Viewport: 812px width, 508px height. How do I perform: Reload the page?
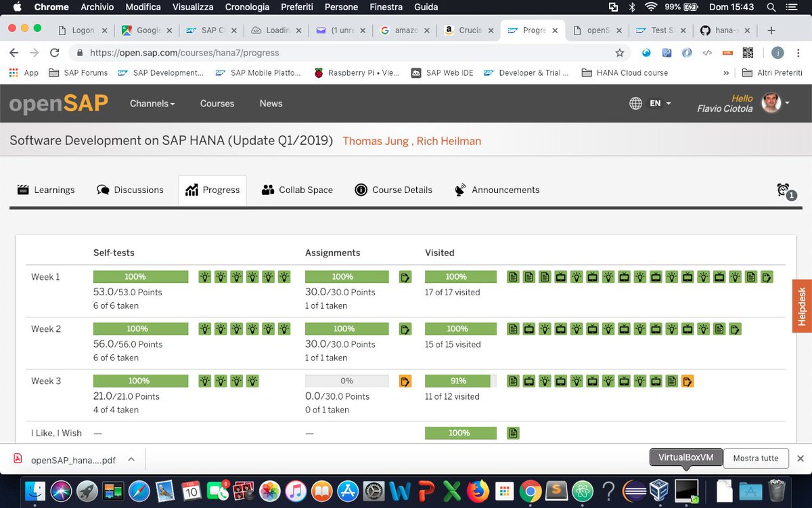click(54, 53)
